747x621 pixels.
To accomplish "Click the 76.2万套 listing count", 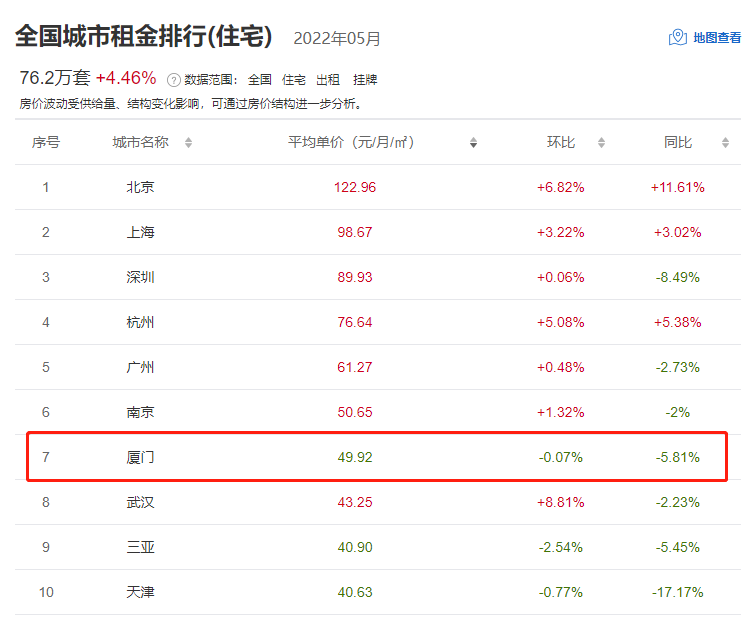I will tap(55, 78).
